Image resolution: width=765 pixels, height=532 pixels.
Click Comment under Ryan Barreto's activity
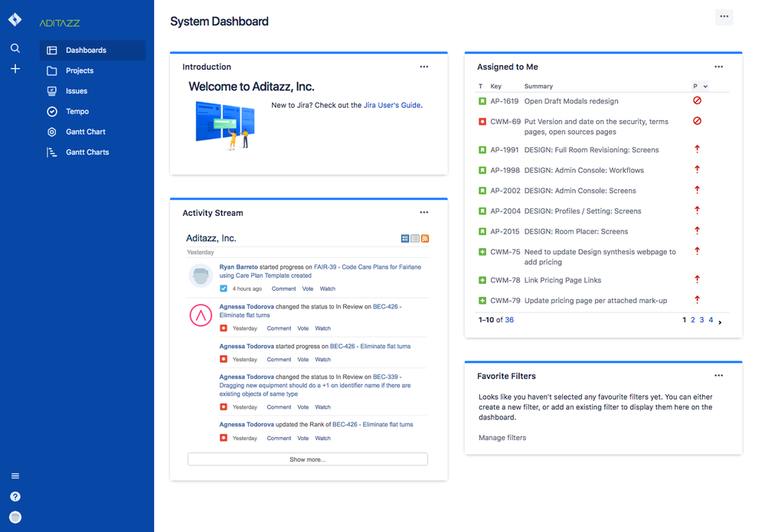284,289
